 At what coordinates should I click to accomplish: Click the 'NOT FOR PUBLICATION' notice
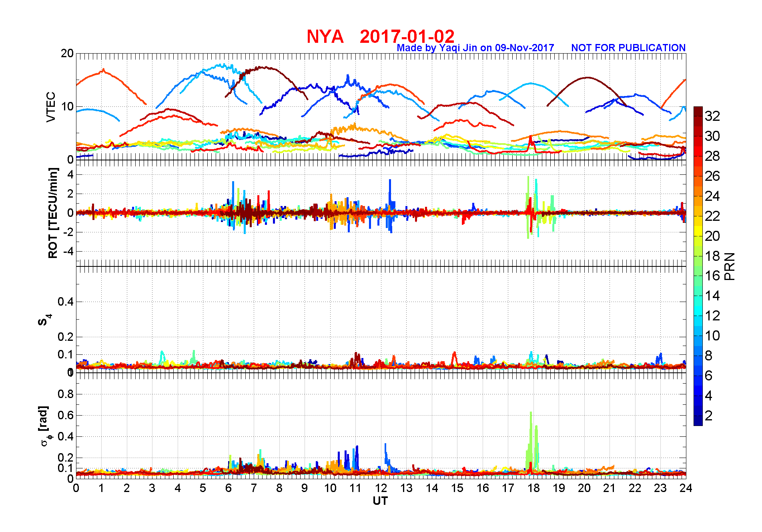(628, 48)
